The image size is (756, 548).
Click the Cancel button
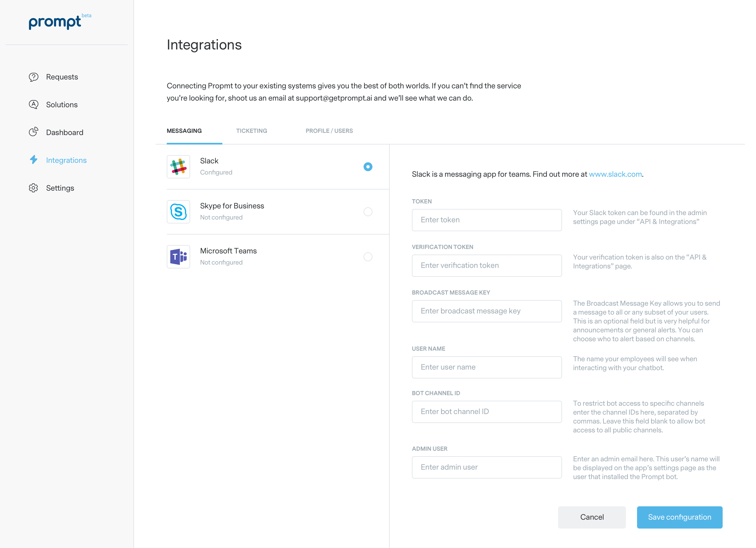point(592,517)
